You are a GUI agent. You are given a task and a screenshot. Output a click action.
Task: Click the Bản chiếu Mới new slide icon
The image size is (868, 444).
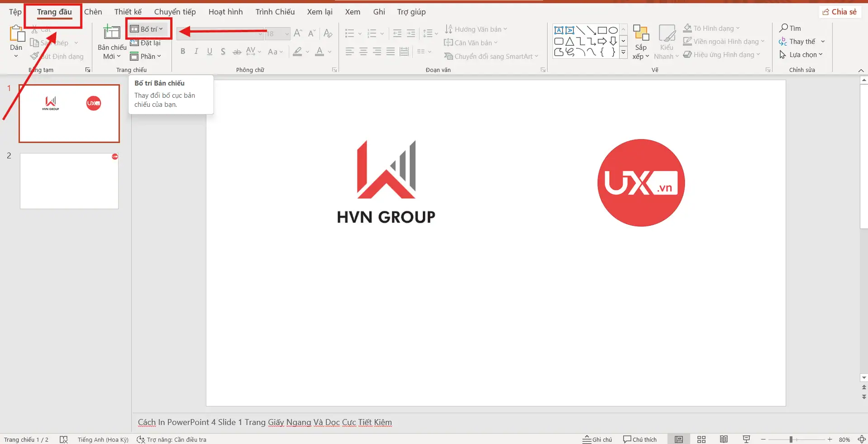(x=111, y=33)
